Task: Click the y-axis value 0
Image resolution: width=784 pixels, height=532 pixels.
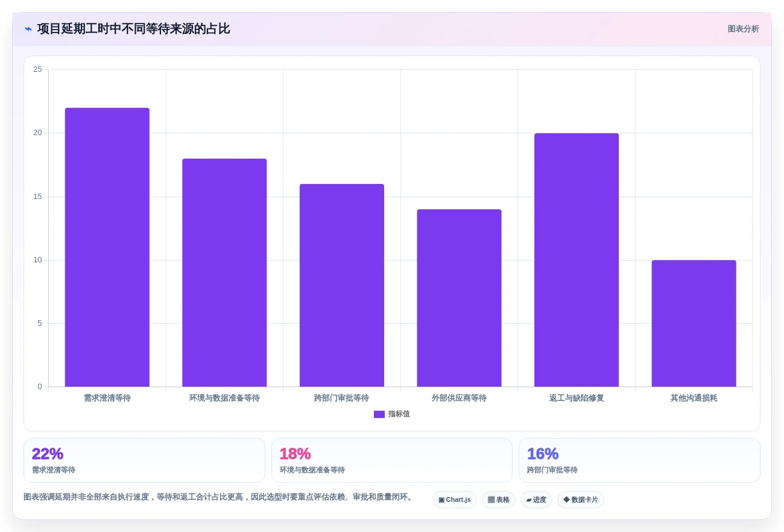Action: coord(40,387)
